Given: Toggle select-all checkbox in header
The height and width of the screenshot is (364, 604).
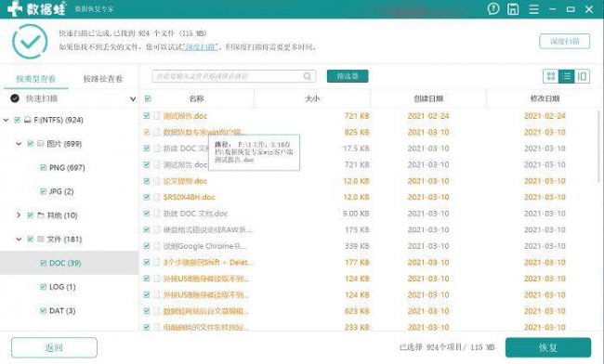Looking at the screenshot, I should tap(148, 98).
